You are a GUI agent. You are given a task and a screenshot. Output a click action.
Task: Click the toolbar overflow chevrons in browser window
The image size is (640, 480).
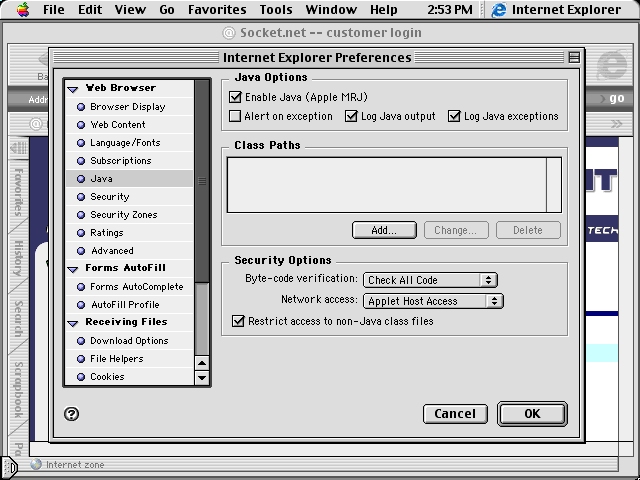[616, 124]
